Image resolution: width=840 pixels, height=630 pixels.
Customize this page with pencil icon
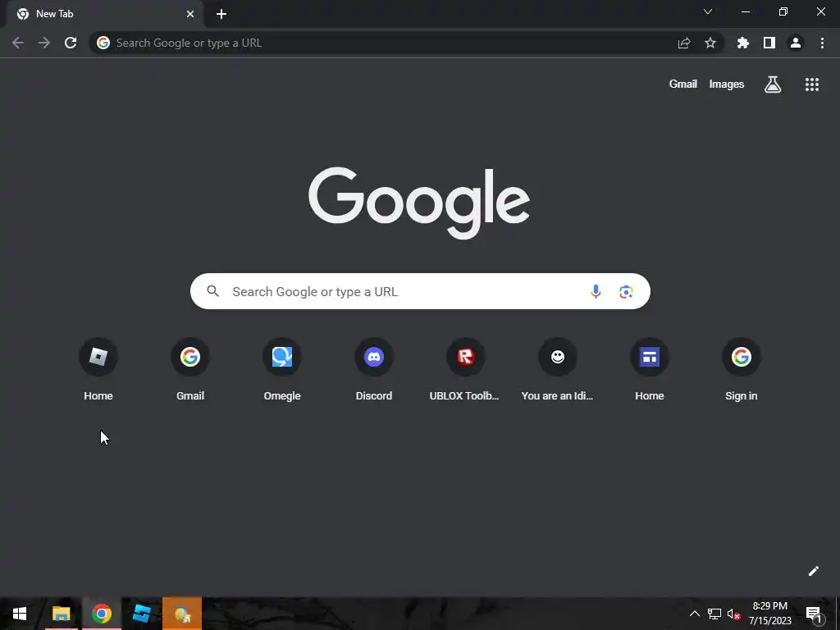813,571
